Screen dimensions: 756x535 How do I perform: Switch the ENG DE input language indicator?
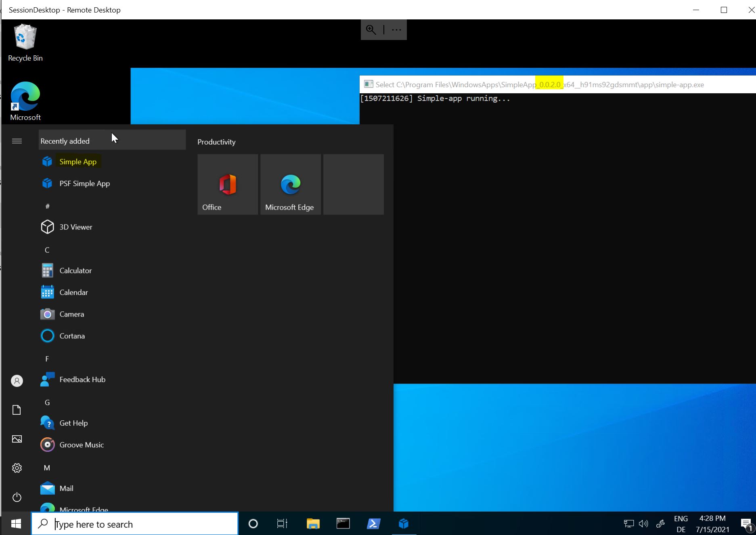pyautogui.click(x=681, y=524)
